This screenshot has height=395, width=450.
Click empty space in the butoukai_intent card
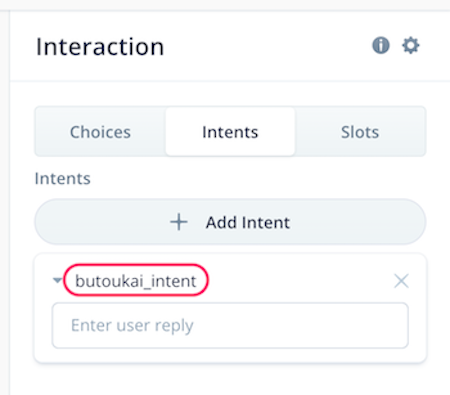[300, 280]
